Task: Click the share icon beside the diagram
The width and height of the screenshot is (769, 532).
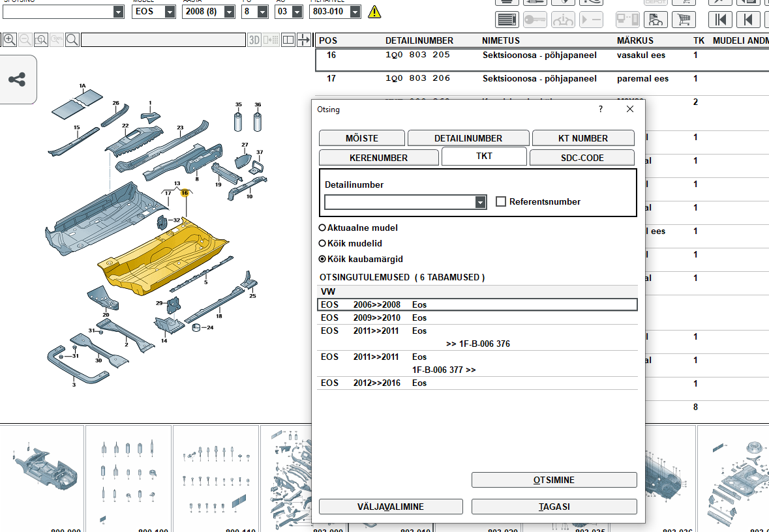Action: [17, 80]
